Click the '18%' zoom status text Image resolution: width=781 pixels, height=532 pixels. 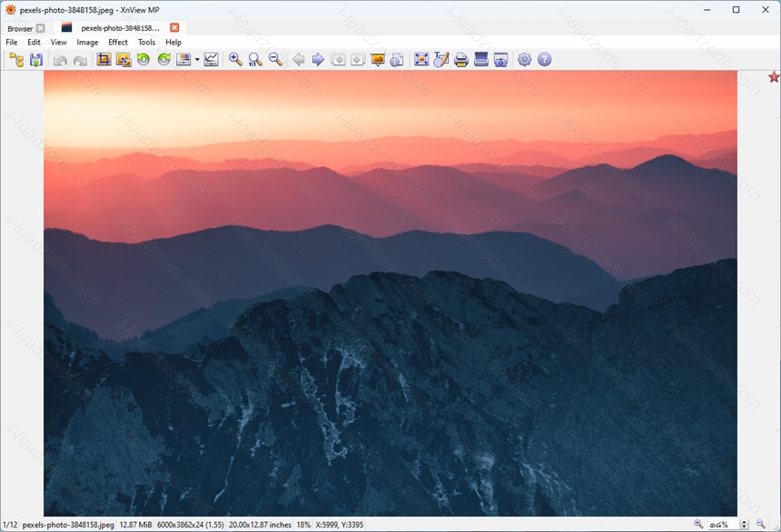(303, 525)
